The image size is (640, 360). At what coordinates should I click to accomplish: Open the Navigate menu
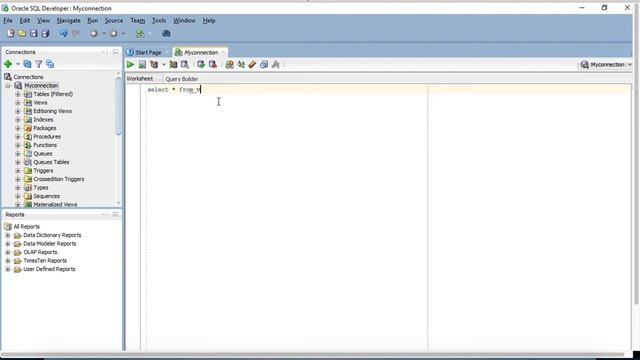69,20
